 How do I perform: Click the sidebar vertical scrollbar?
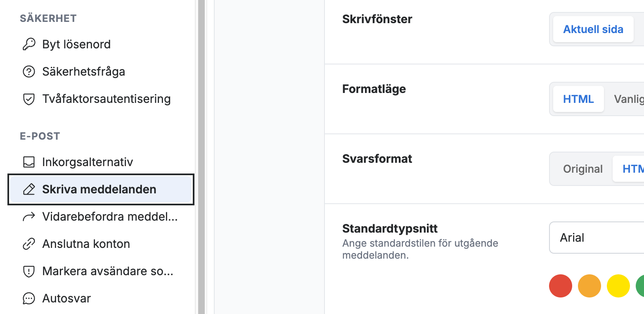click(x=201, y=157)
